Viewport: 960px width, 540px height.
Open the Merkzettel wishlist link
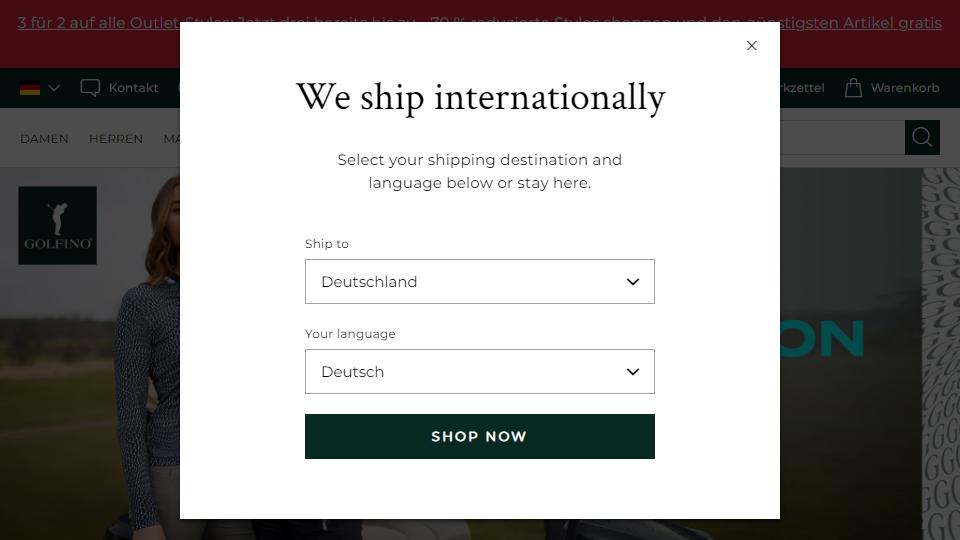pyautogui.click(x=802, y=88)
